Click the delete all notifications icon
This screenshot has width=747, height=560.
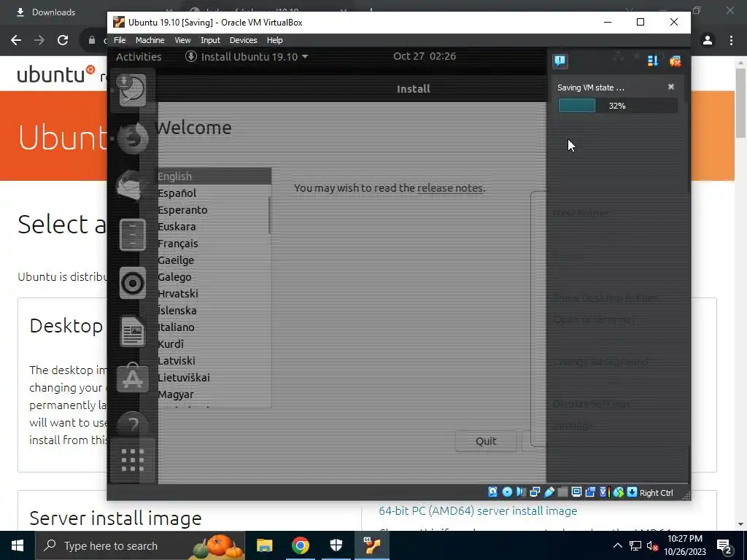click(675, 61)
